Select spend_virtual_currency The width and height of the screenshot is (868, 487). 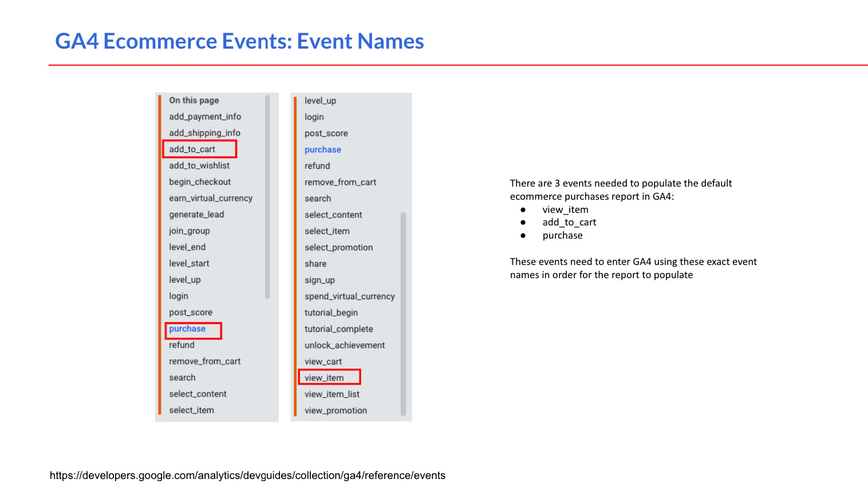[350, 296]
